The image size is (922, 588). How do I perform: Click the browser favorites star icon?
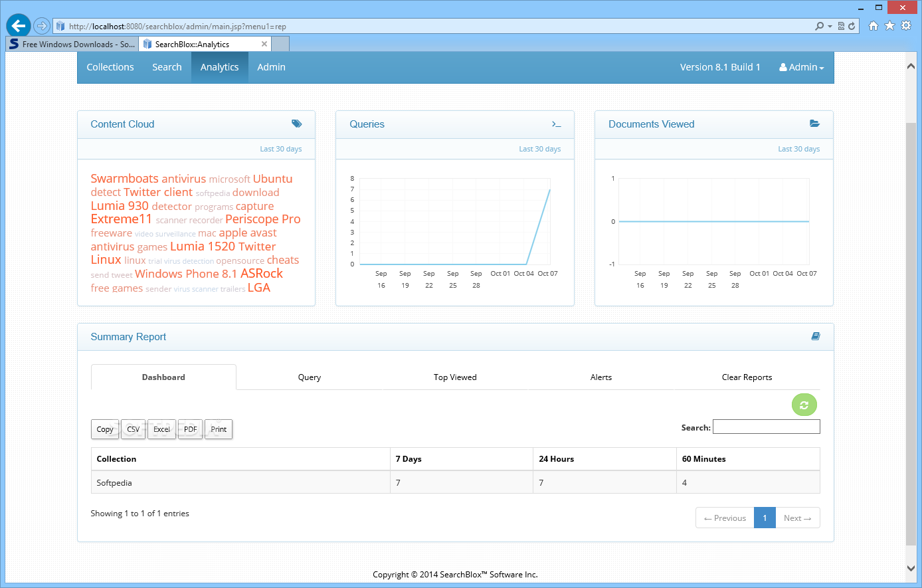point(889,26)
